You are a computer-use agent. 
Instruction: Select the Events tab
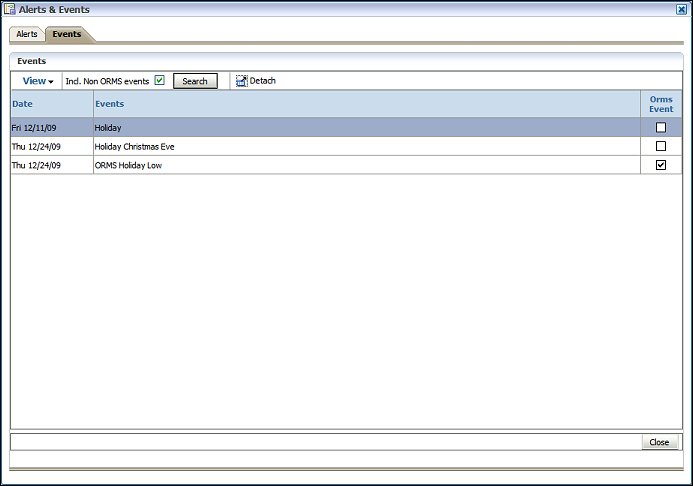pyautogui.click(x=67, y=34)
